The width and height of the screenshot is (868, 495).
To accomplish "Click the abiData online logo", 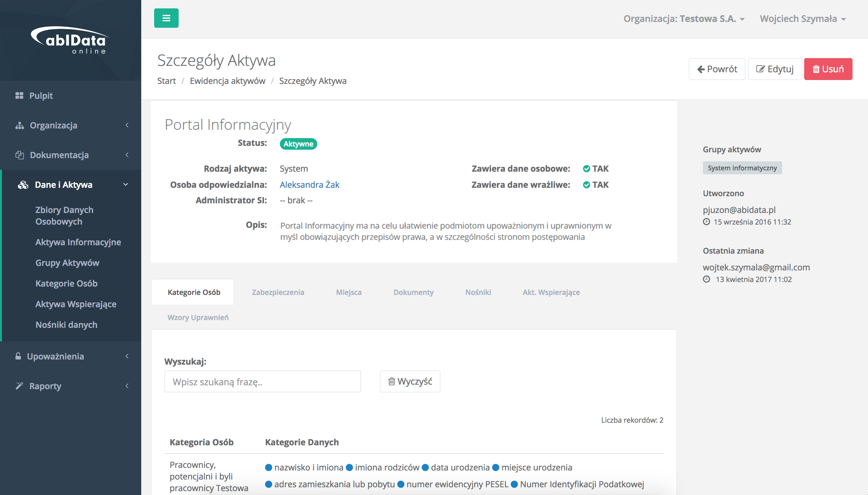I will point(70,40).
